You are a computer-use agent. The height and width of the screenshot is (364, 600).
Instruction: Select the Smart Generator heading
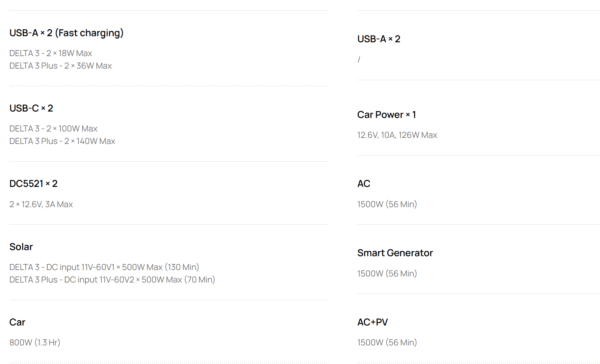pyautogui.click(x=395, y=253)
